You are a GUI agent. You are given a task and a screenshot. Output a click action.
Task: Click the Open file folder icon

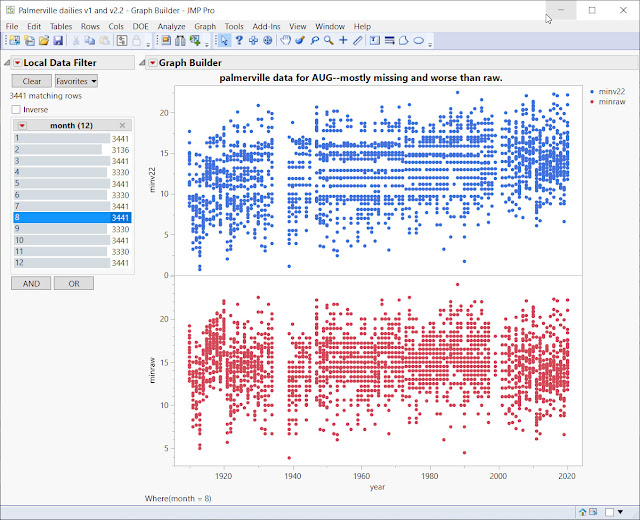coord(44,40)
